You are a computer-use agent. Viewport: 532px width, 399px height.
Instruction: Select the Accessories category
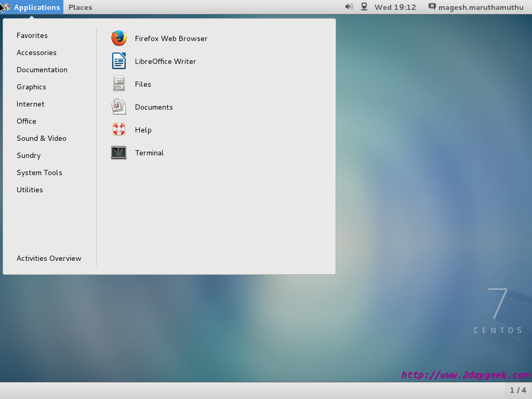point(37,52)
